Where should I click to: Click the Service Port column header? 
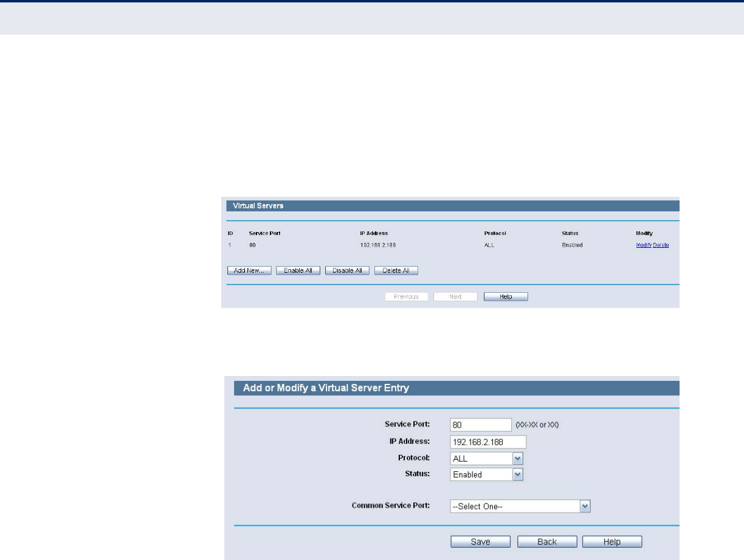click(x=265, y=233)
